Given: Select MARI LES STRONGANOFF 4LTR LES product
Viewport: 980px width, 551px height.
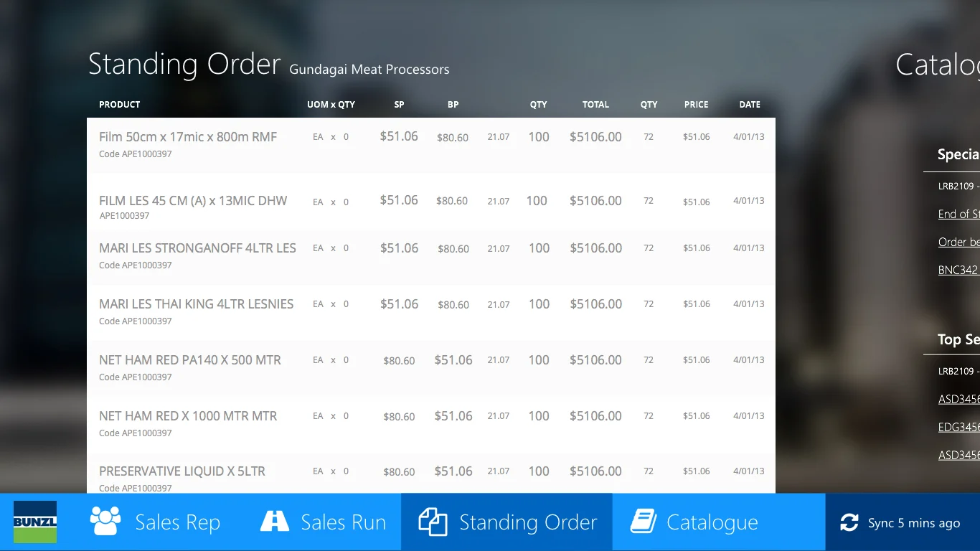Looking at the screenshot, I should coord(197,248).
